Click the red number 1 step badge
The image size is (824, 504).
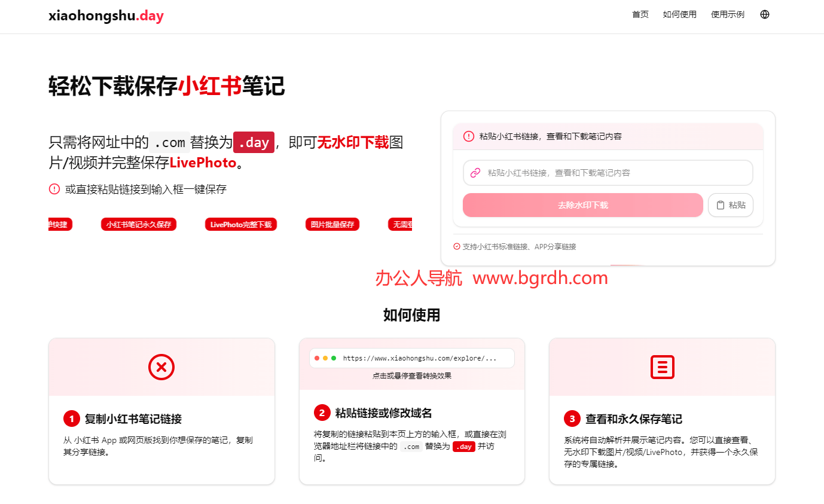point(72,419)
